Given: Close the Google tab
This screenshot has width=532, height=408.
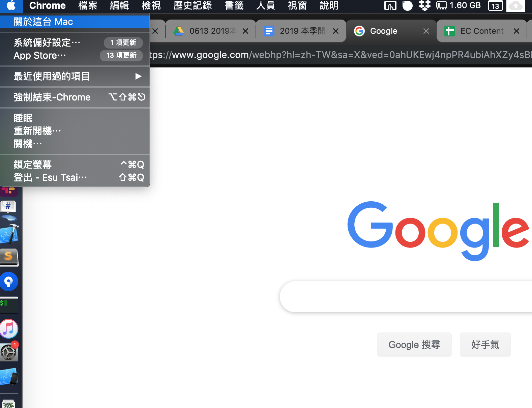Looking at the screenshot, I should tap(426, 31).
